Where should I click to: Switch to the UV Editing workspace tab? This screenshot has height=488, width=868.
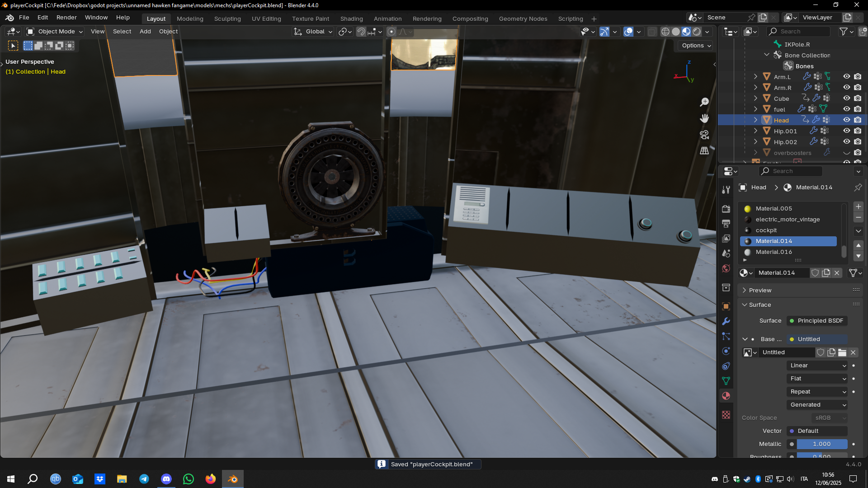(x=266, y=19)
